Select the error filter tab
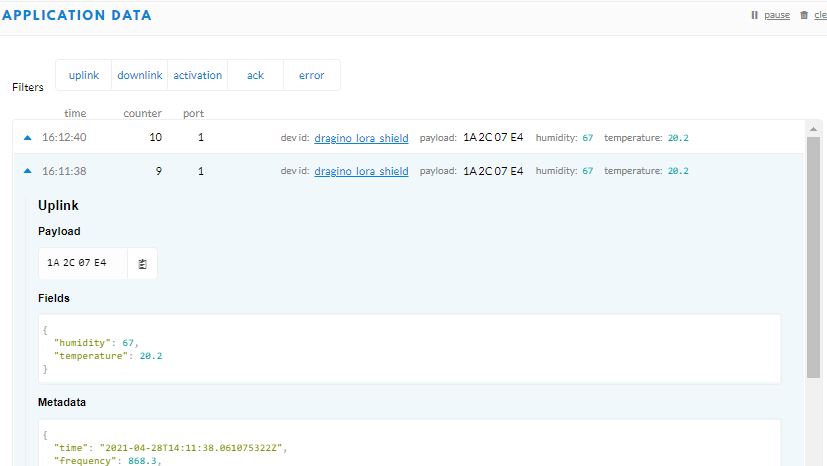The image size is (827, 466). coord(312,75)
